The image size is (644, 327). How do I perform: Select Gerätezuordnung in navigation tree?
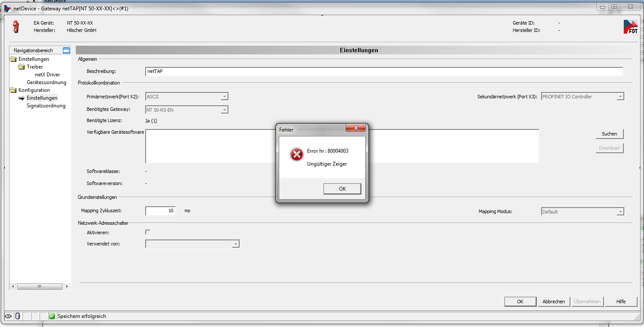point(47,82)
